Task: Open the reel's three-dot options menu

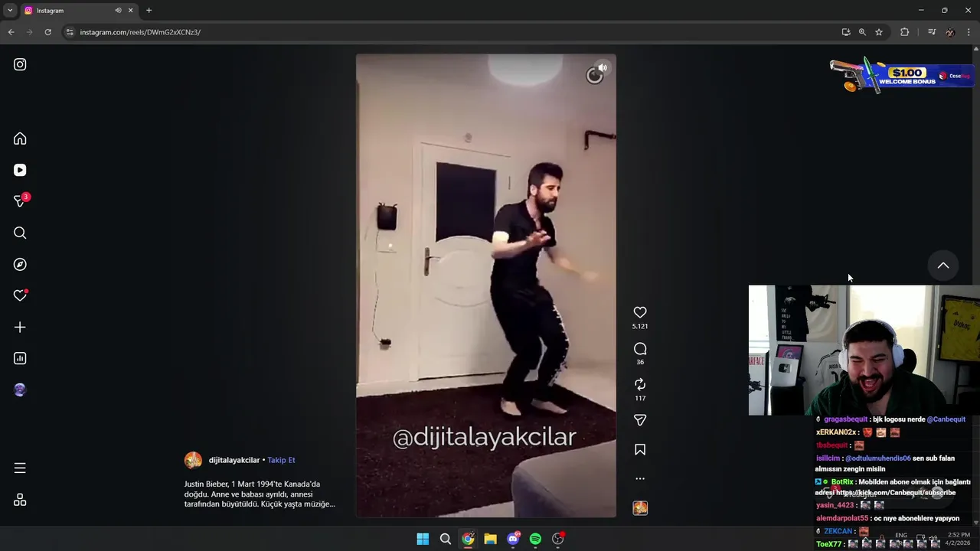Action: [x=640, y=478]
